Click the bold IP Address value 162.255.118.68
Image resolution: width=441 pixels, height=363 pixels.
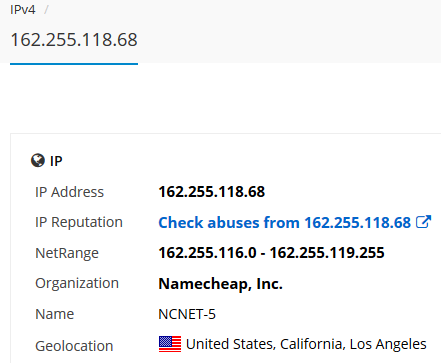click(212, 192)
